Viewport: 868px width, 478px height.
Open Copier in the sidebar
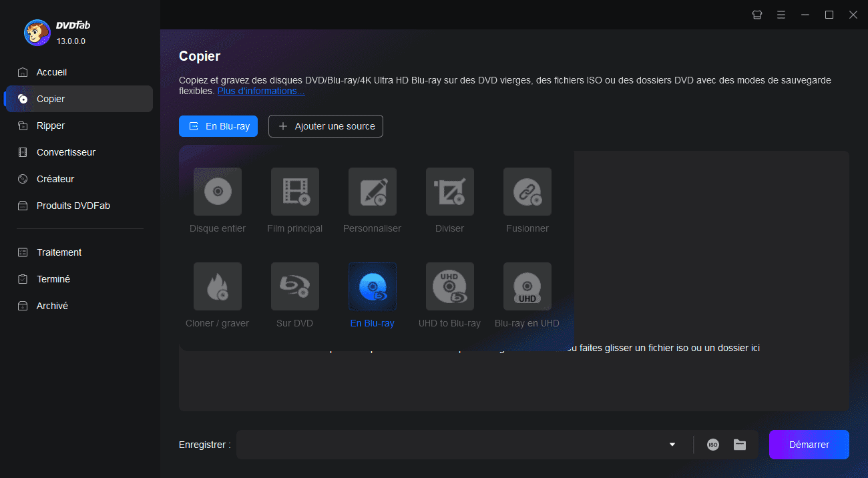tap(79, 99)
